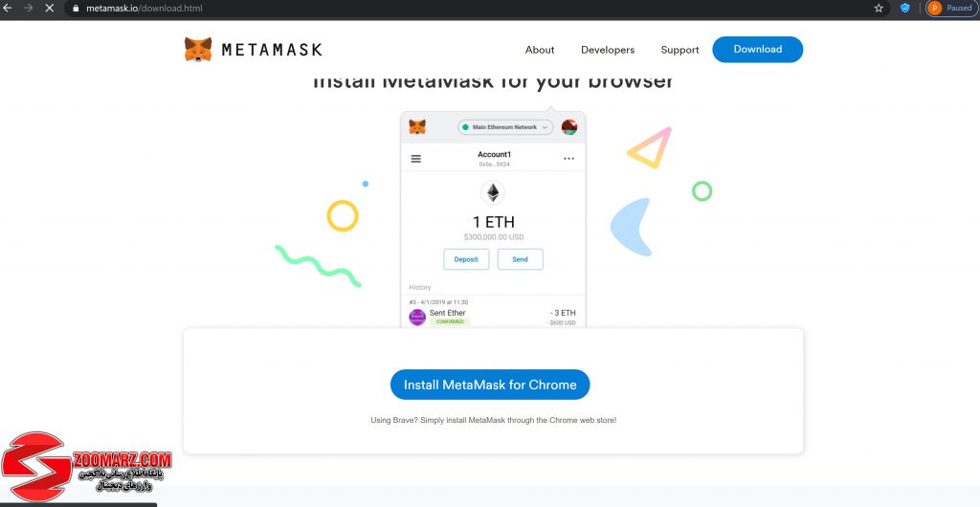Screen dimensions: 980x507
Task: Click the padlock site security icon
Action: (77, 9)
